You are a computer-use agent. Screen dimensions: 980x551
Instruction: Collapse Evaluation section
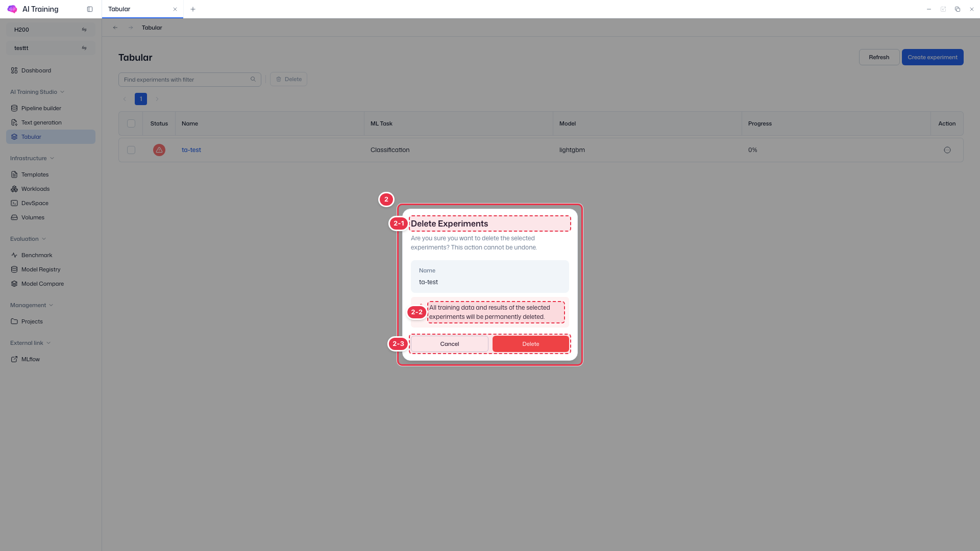[x=28, y=239]
